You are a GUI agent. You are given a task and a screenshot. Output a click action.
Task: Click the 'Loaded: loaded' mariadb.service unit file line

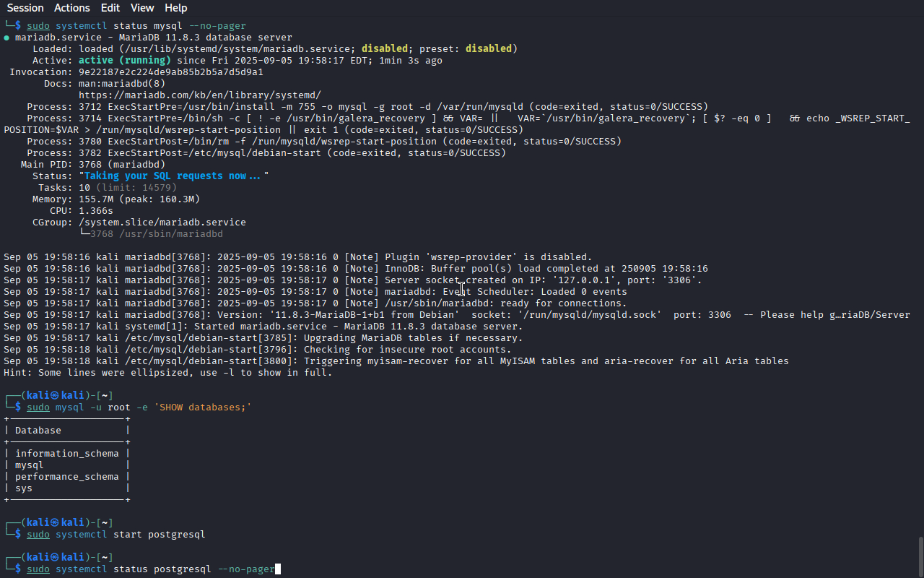coord(275,49)
